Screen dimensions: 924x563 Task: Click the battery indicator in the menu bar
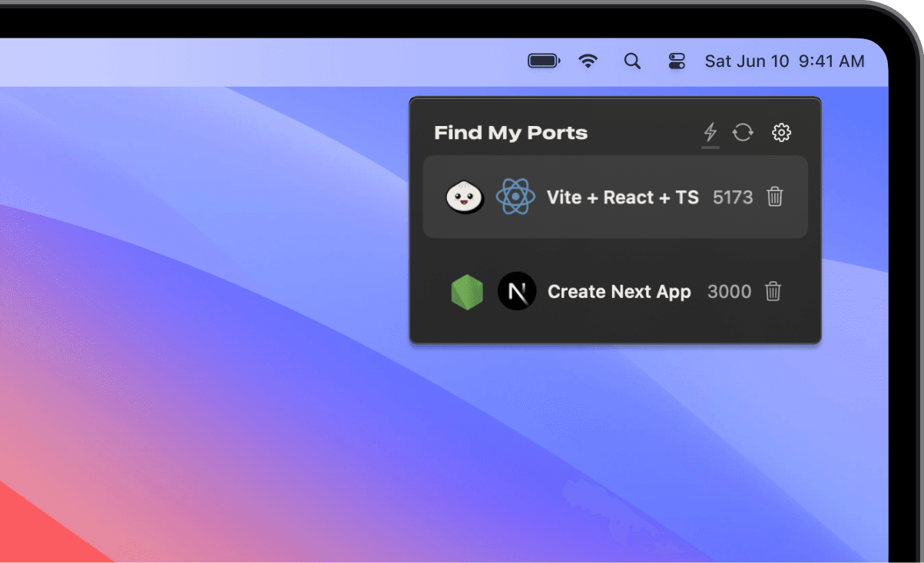[544, 61]
